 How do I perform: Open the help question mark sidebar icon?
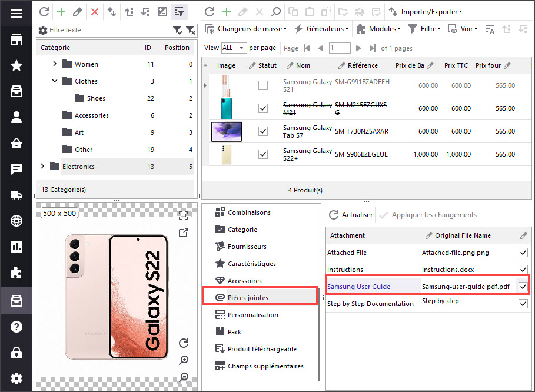(16, 327)
